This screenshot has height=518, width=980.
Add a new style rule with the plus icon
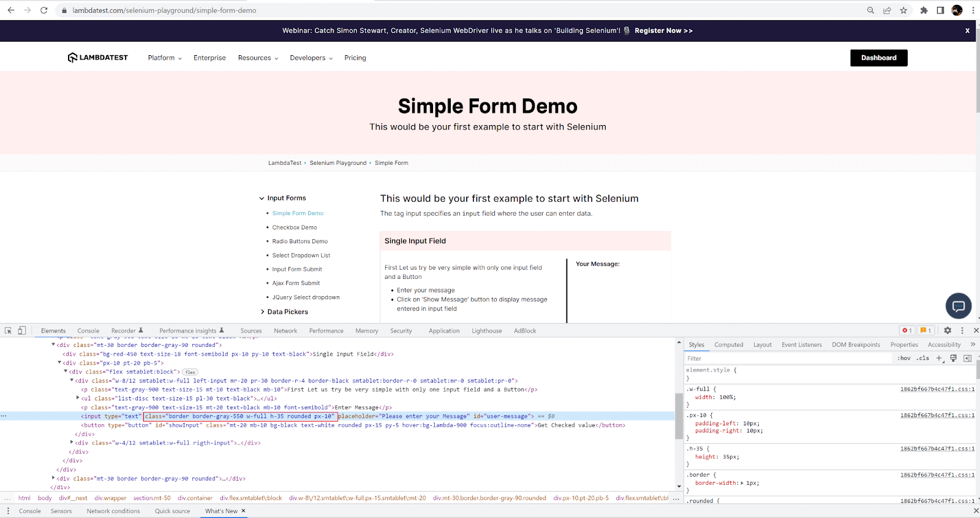coord(939,358)
